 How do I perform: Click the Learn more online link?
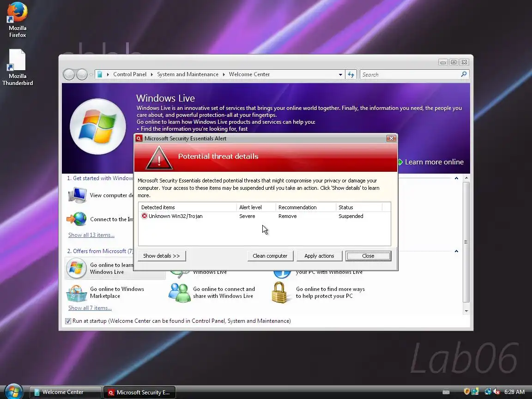(x=434, y=162)
